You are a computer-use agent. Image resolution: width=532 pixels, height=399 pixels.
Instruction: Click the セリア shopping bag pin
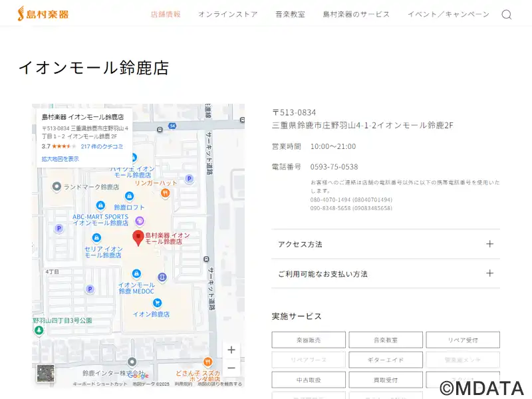(96, 237)
